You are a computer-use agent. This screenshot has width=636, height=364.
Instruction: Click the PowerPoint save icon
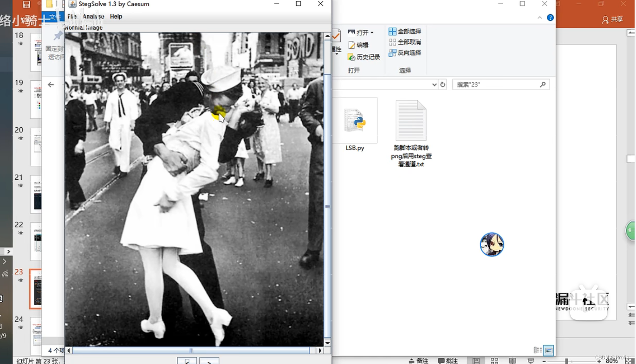click(26, 5)
